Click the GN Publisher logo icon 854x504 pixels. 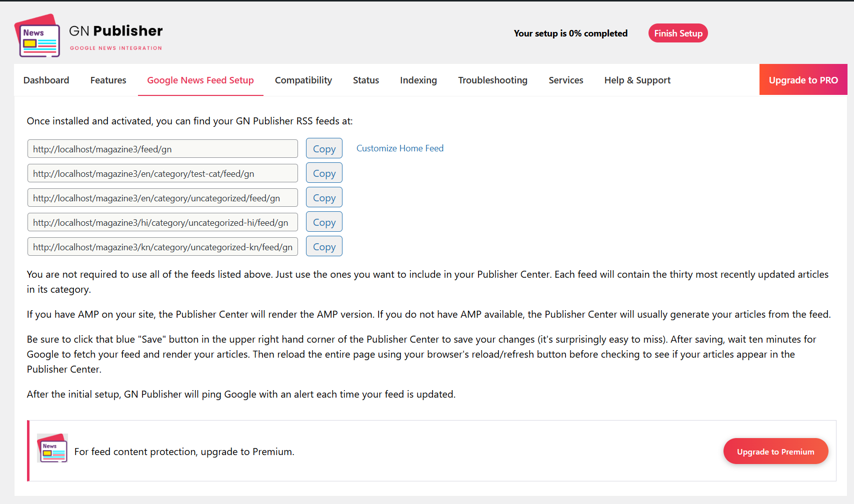37,35
